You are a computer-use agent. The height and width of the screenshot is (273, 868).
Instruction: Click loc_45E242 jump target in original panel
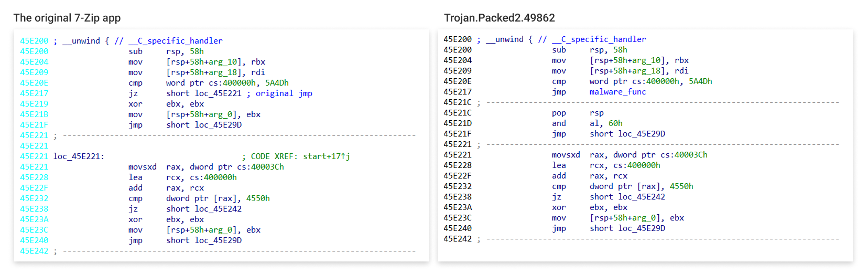[218, 209]
